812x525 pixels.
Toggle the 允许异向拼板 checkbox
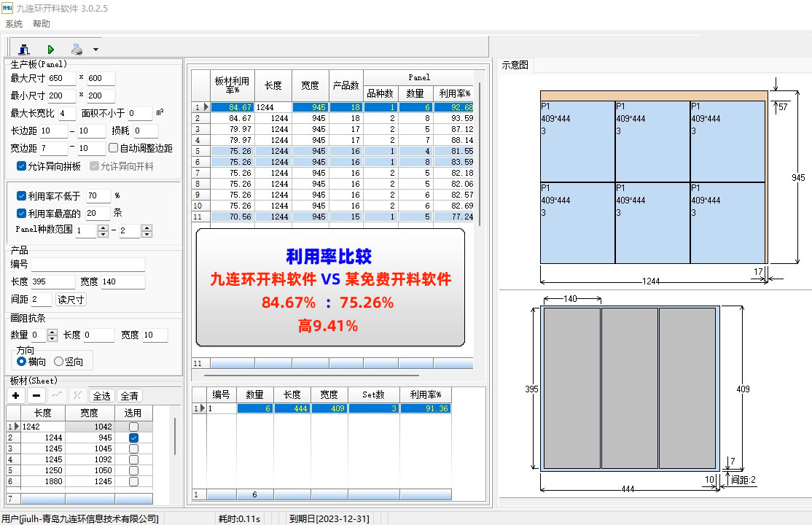(21, 166)
